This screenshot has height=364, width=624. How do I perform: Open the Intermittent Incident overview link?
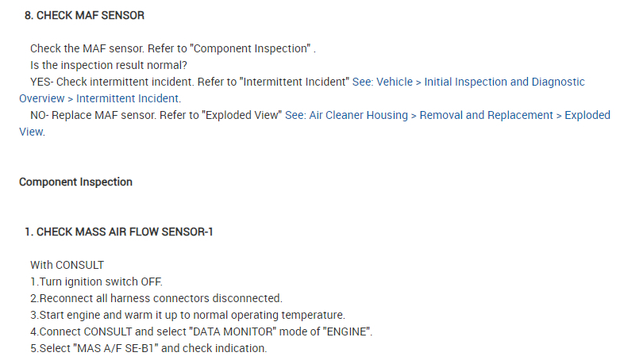click(x=468, y=82)
